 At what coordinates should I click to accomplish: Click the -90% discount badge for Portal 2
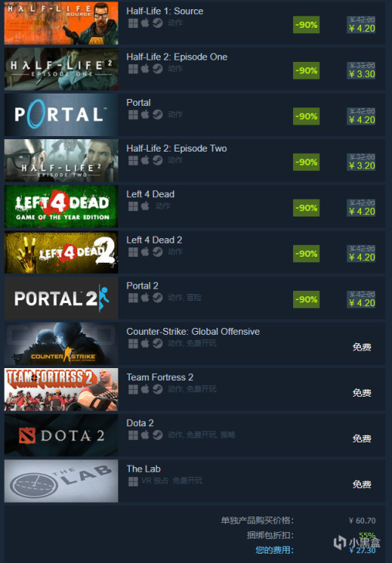point(306,299)
